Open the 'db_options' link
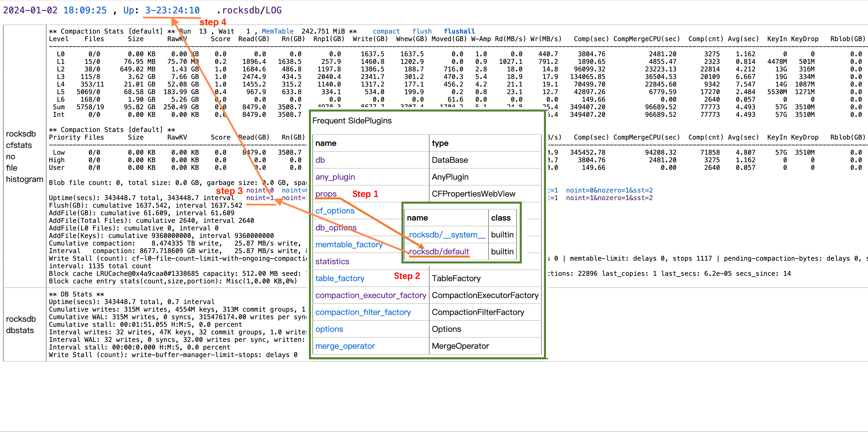 (x=336, y=227)
